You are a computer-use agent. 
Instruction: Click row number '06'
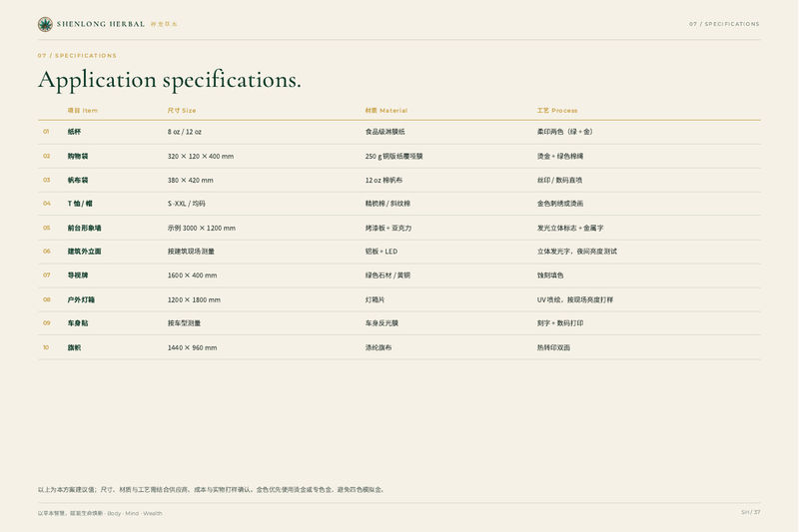pos(46,252)
